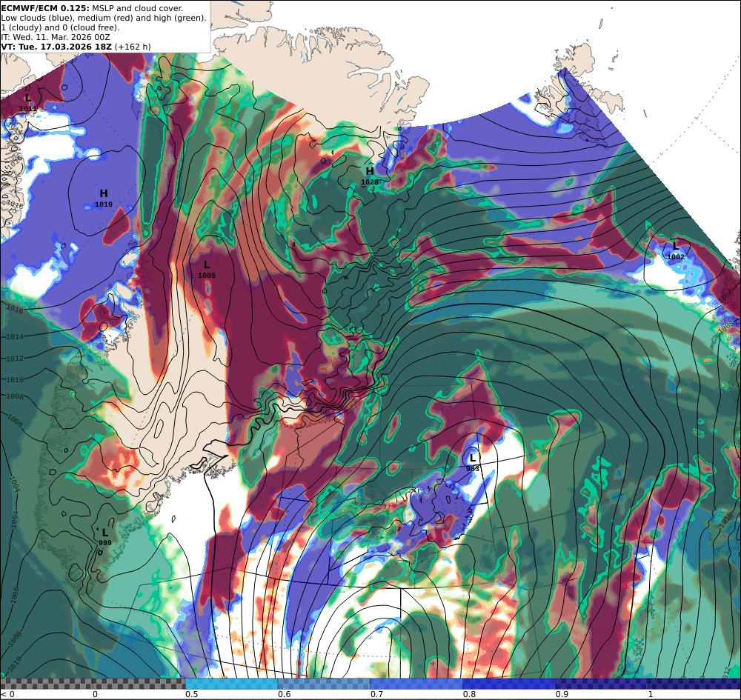Click the 'IT: Wed. 11. Mar. 2026 00Z' initialization time
The height and width of the screenshot is (700, 741).
[x=56, y=37]
